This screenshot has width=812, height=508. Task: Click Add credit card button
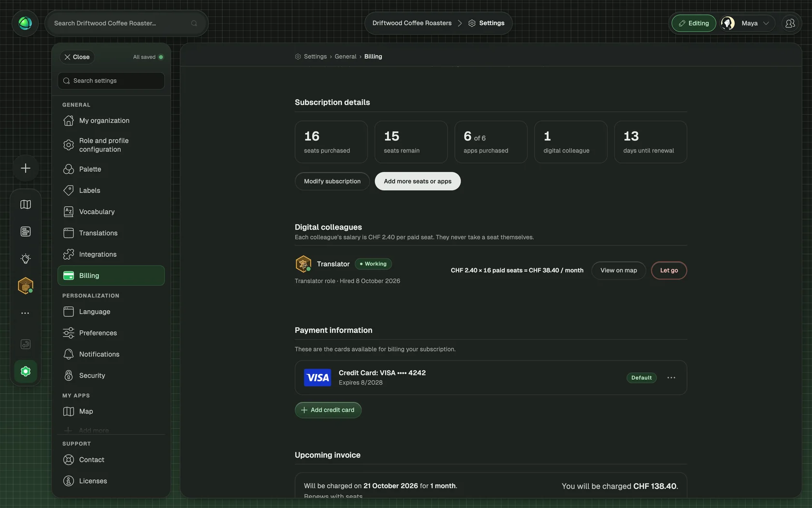tap(328, 410)
